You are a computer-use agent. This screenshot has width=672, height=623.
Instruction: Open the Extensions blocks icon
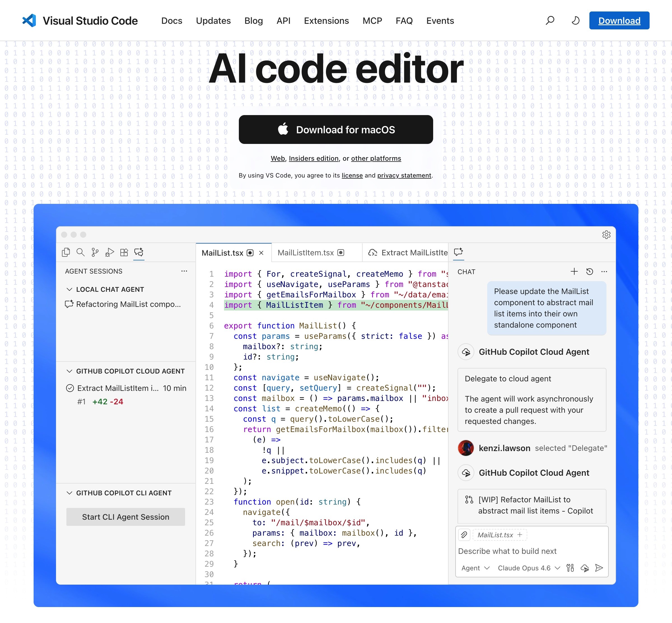124,252
